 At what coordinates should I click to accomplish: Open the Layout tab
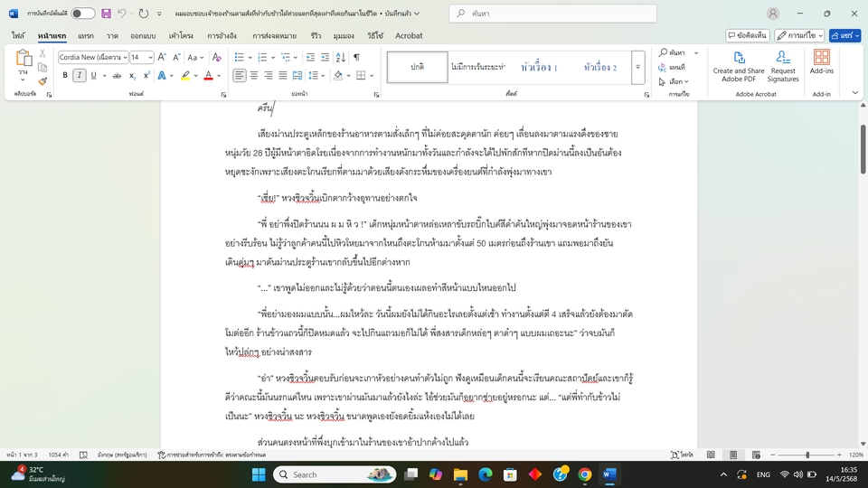181,35
